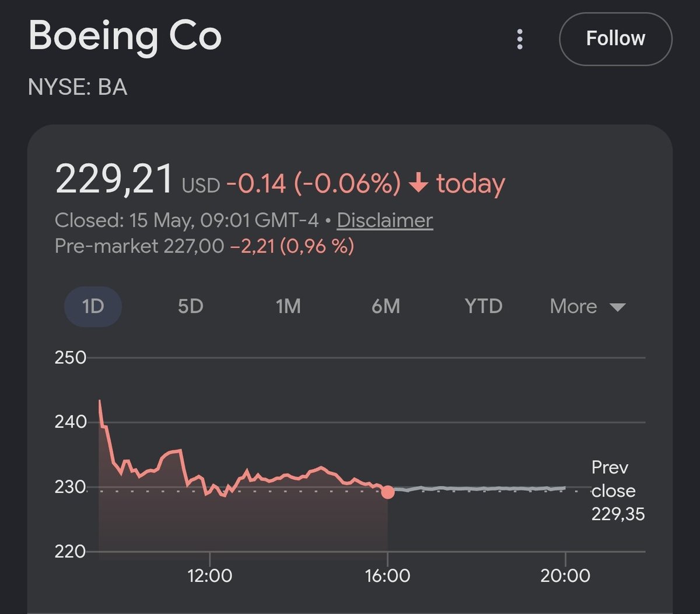Click the down arrow next to today
Image resolution: width=700 pixels, height=614 pixels.
[x=418, y=184]
